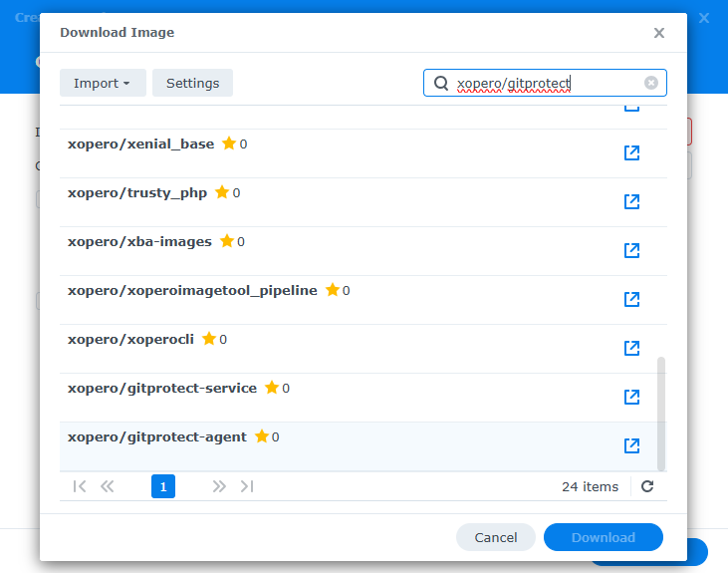Jump to last page of results
The width and height of the screenshot is (728, 573).
247,486
